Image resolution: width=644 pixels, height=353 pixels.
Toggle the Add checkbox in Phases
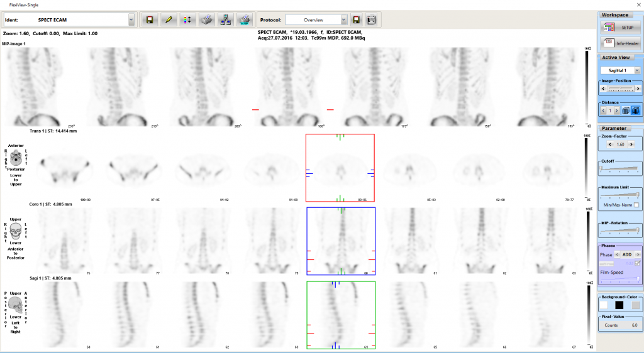(637, 263)
